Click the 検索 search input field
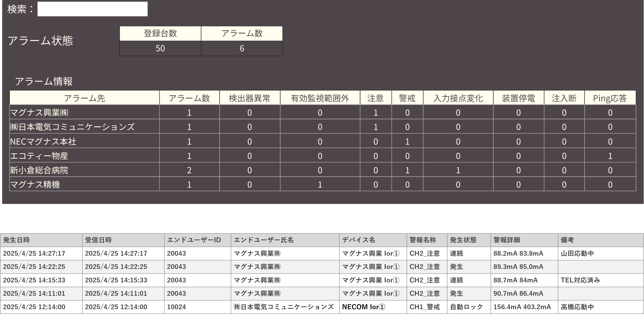Image resolution: width=644 pixels, height=315 pixels. [92, 9]
